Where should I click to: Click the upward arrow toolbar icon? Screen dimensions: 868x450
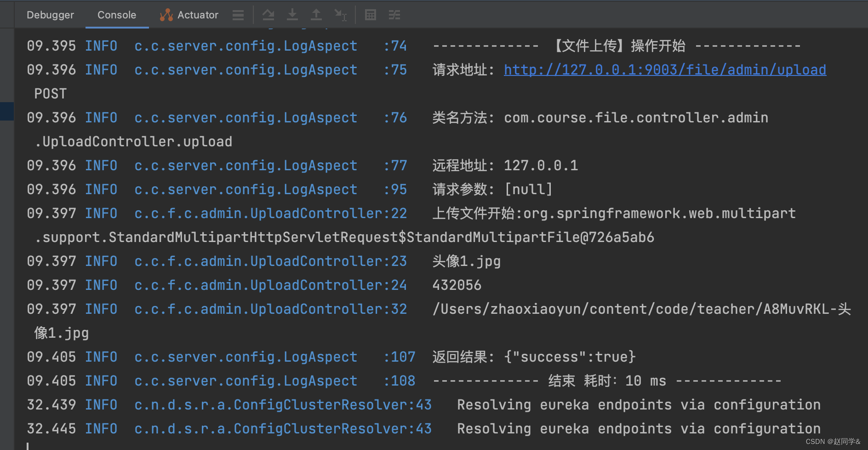pyautogui.click(x=316, y=15)
